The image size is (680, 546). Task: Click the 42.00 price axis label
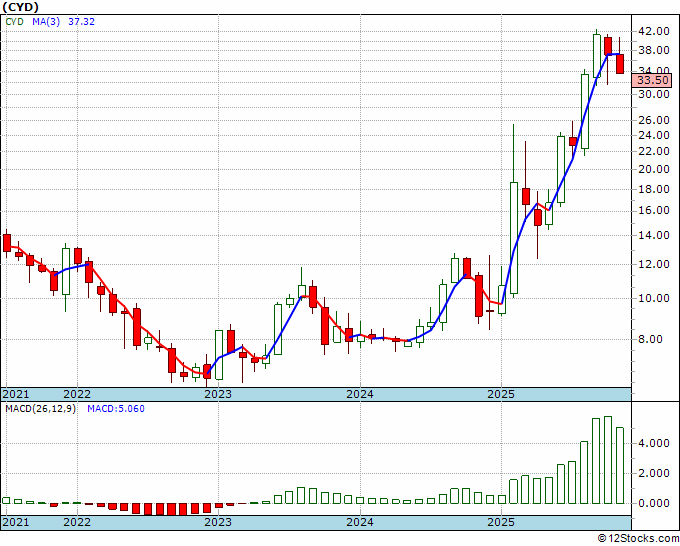pos(654,31)
